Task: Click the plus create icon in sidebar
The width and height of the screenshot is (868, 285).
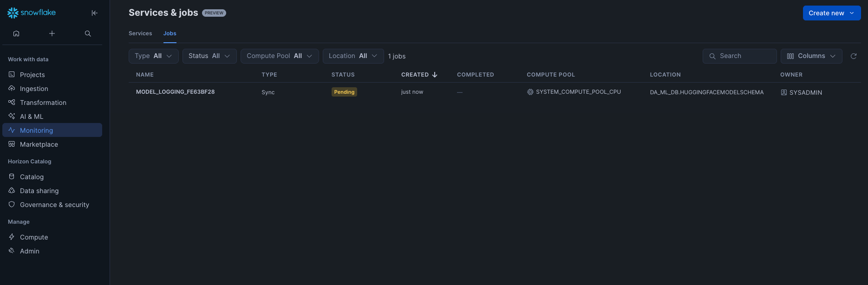Action: 52,33
